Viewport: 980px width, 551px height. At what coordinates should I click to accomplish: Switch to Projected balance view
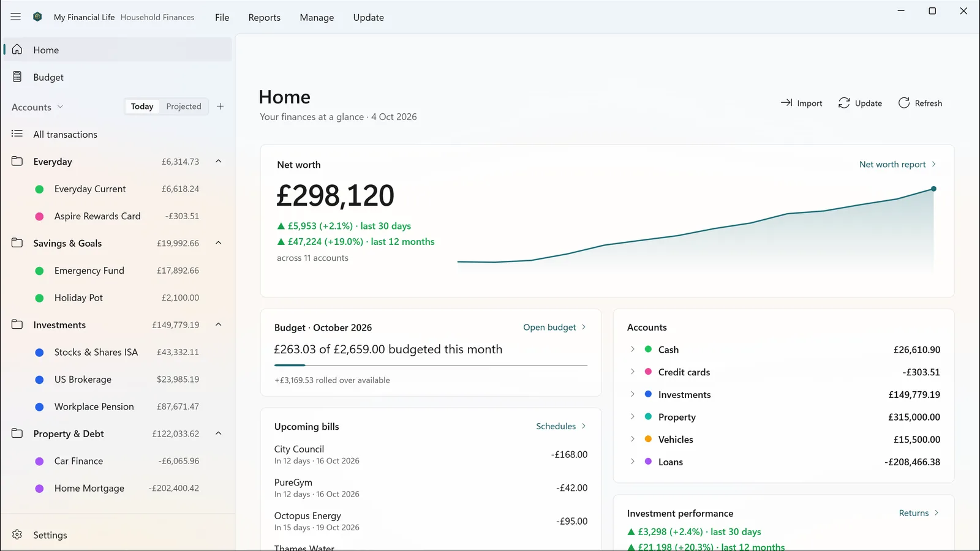pos(184,107)
